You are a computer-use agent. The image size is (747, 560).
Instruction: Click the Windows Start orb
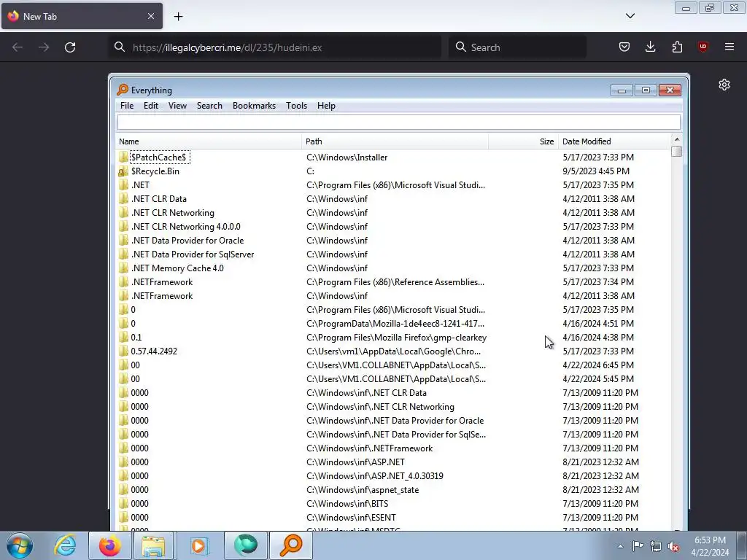(20, 545)
